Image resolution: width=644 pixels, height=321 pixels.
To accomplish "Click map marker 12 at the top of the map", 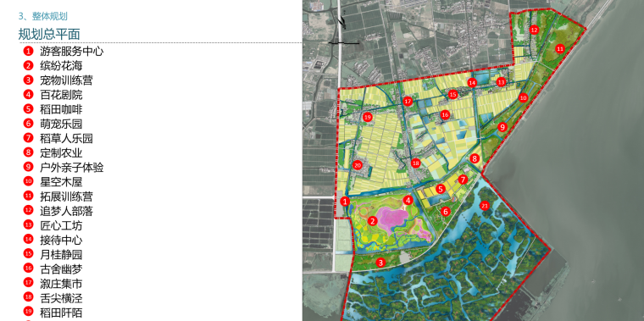I will (534, 30).
